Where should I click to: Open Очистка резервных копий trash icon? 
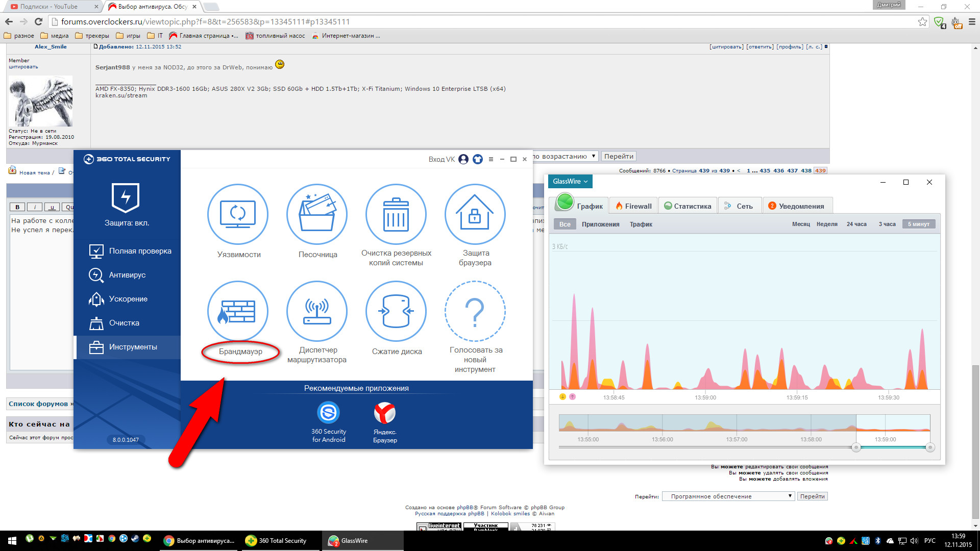point(396,214)
